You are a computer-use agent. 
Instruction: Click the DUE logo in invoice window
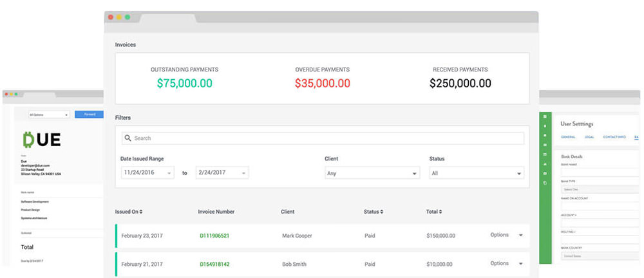(x=42, y=140)
